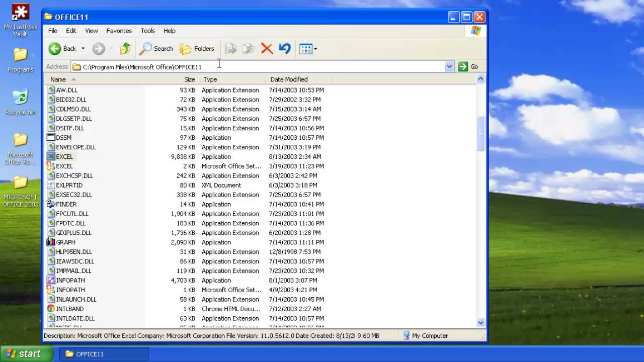
Task: Click the scrollbar up arrow in file list
Action: point(480,79)
